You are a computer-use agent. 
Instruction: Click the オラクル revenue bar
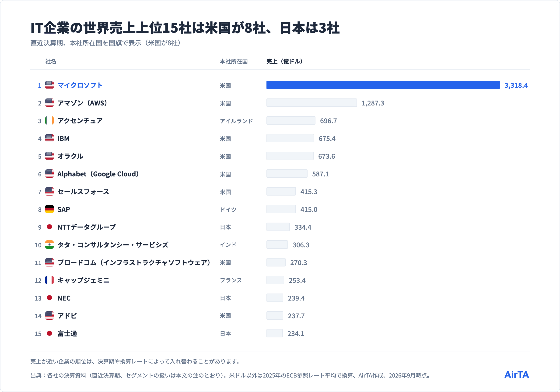point(290,156)
